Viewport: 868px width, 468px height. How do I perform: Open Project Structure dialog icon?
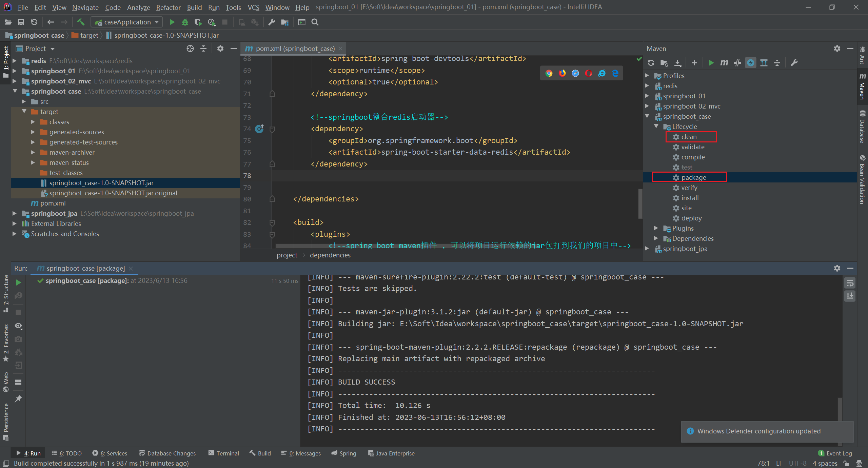tap(285, 22)
